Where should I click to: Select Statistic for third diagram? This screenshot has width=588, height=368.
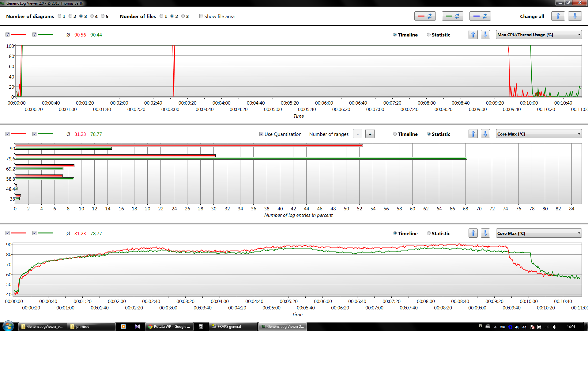tap(429, 233)
